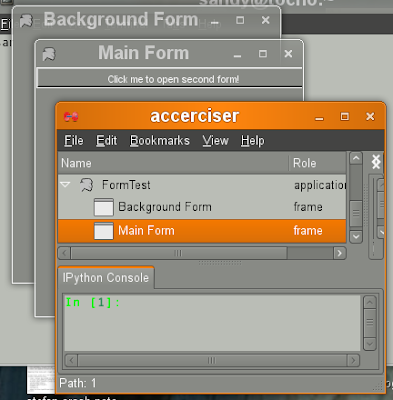Image resolution: width=393 pixels, height=400 pixels.
Task: Open the File menu in accerciser
Action: click(74, 141)
